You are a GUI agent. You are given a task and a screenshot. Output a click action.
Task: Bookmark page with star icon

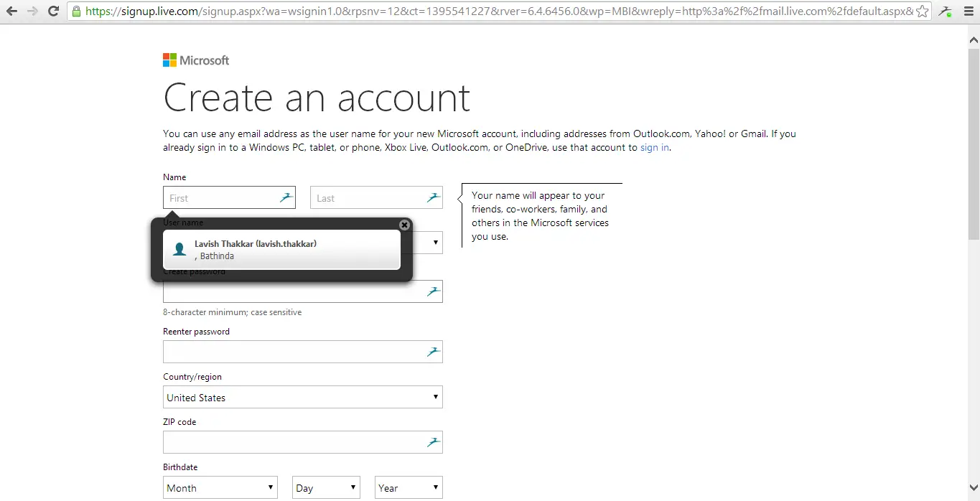(923, 11)
